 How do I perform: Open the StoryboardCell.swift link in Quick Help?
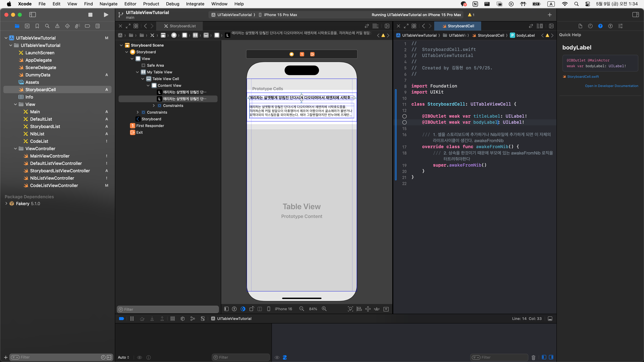583,77
